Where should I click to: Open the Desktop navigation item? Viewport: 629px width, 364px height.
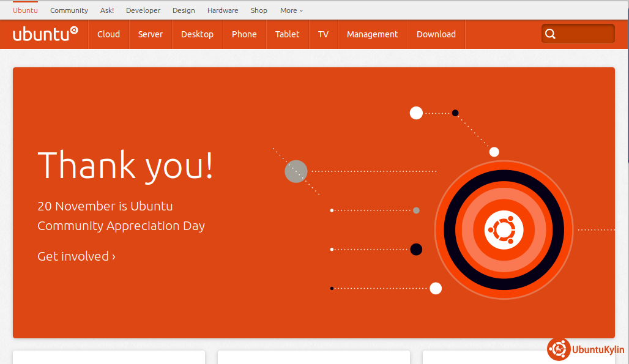click(197, 34)
